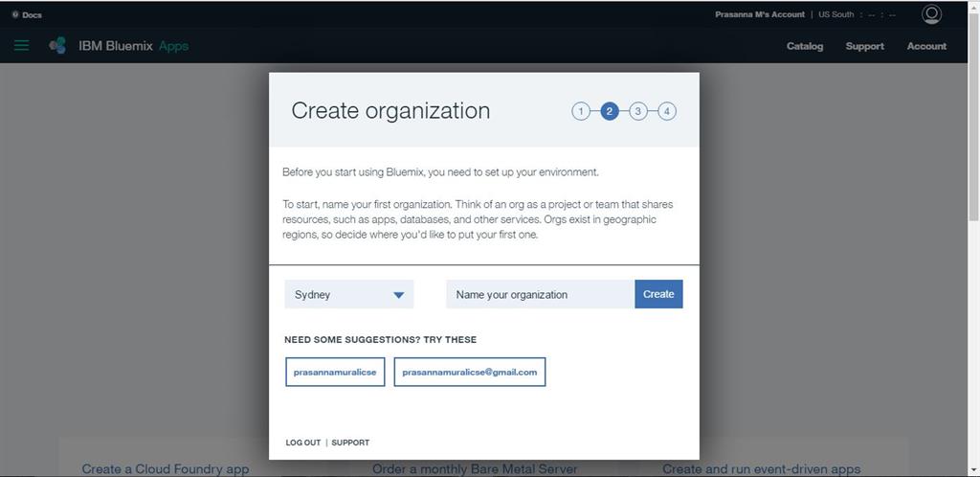Click the scrollbar up arrow
Screen dimensions: 980x477
(x=973, y=6)
